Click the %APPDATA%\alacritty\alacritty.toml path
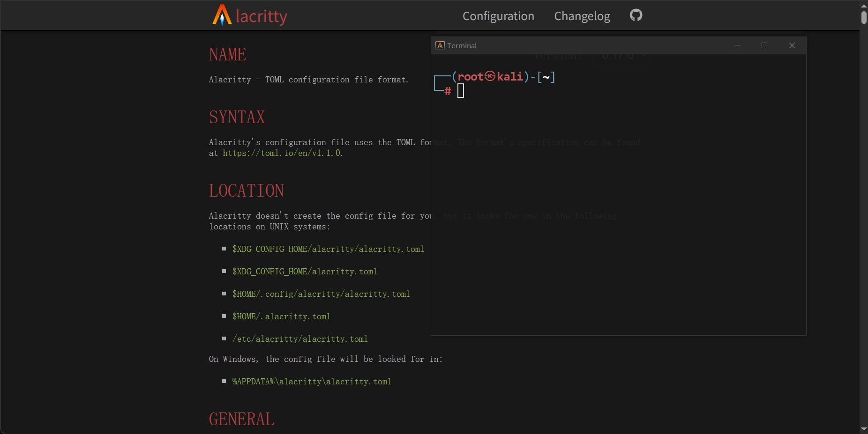868x434 pixels. (312, 382)
